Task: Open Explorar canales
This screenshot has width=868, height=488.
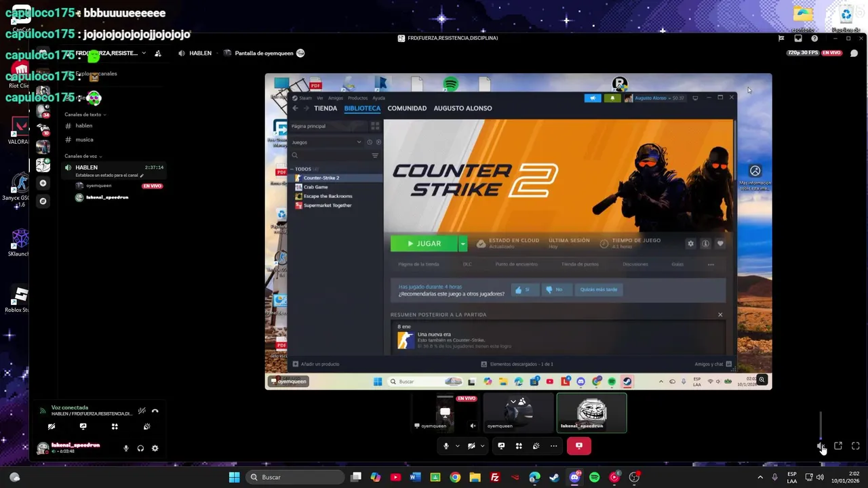Action: pyautogui.click(x=96, y=73)
